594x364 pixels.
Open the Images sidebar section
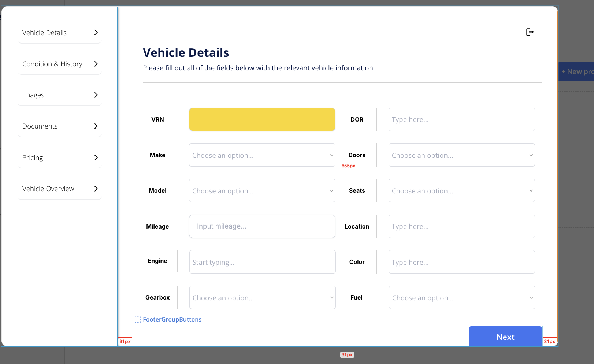(x=60, y=95)
